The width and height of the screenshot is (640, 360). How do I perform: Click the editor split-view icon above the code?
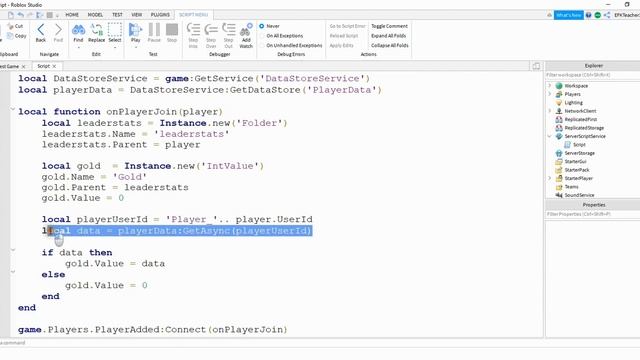point(536,66)
